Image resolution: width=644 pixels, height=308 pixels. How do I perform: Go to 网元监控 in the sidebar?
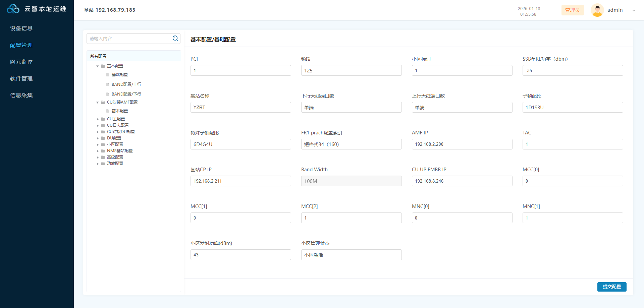point(21,62)
